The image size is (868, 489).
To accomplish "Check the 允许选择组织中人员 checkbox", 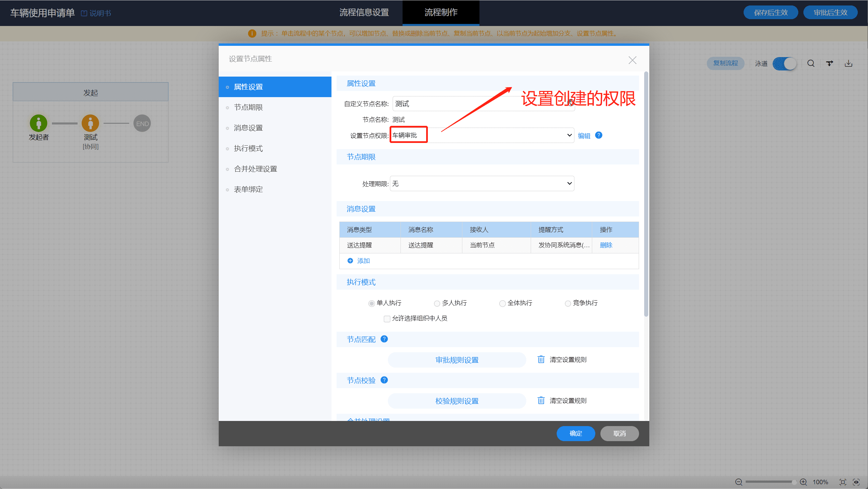I will pyautogui.click(x=387, y=319).
